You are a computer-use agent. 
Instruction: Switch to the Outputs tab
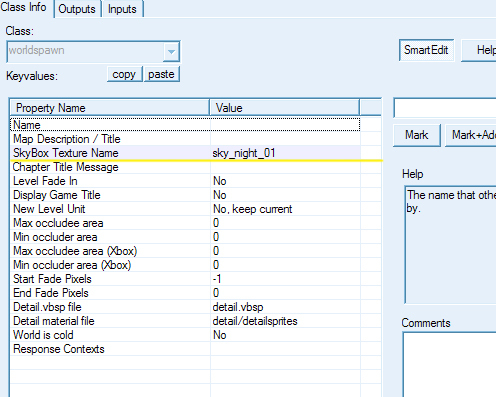point(77,9)
